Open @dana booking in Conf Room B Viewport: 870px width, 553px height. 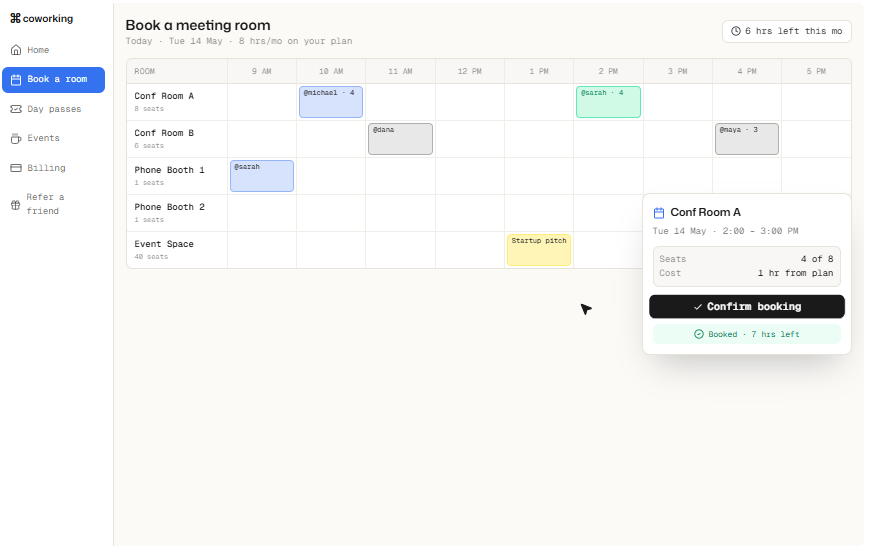click(400, 139)
